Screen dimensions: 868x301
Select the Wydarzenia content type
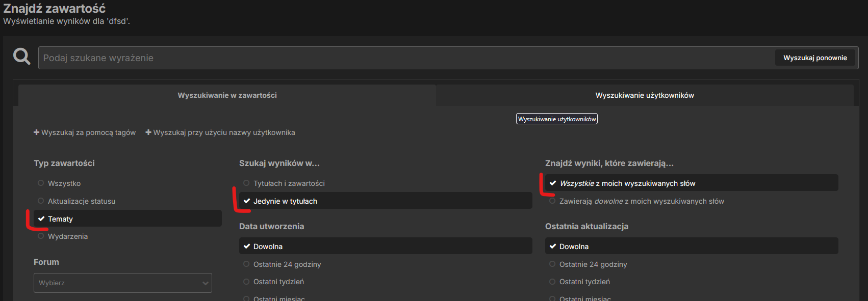tap(67, 236)
